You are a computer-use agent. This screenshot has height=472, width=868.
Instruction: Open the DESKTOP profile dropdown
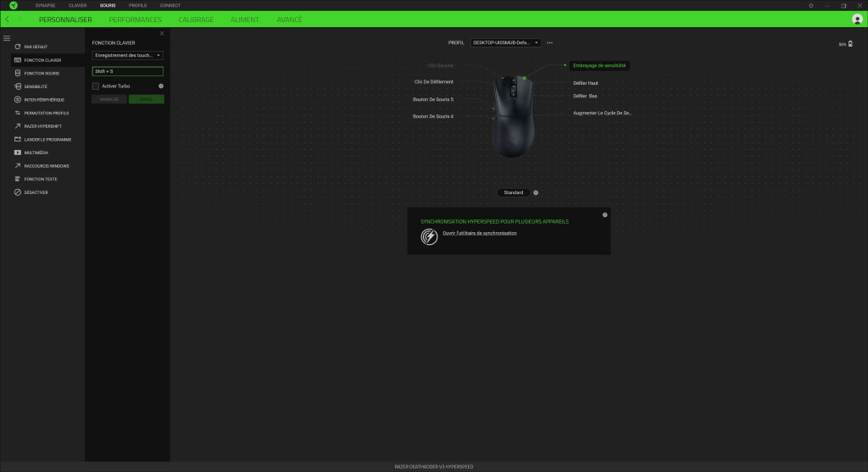505,42
